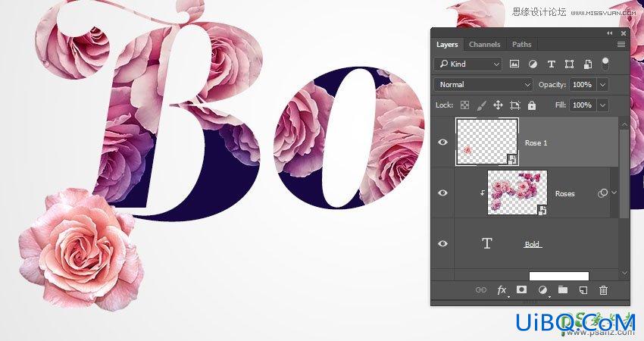Viewport: 644px width, 341px height.
Task: Hide the Rose 1 layer
Action: 442,142
